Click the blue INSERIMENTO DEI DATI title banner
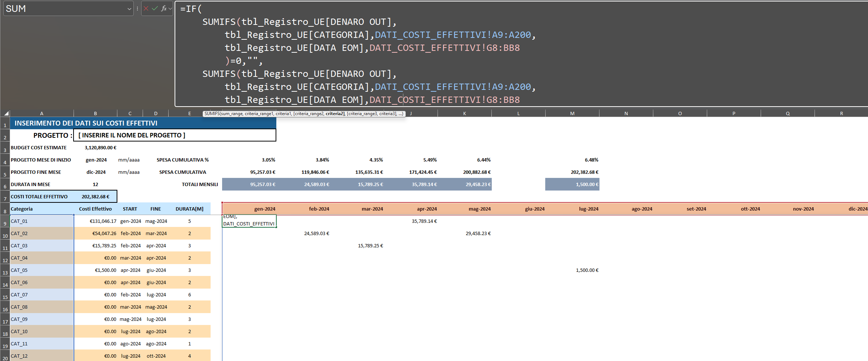The width and height of the screenshot is (868, 361). tap(143, 123)
